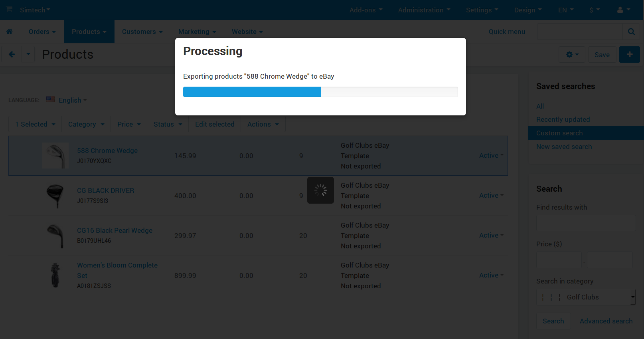
Task: Open the $ currency dropdown
Action: click(595, 10)
